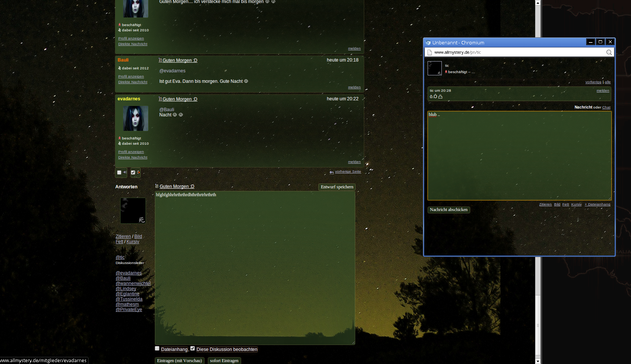
Task: Click the zoom magnifier icon in address bar
Action: [x=609, y=53]
